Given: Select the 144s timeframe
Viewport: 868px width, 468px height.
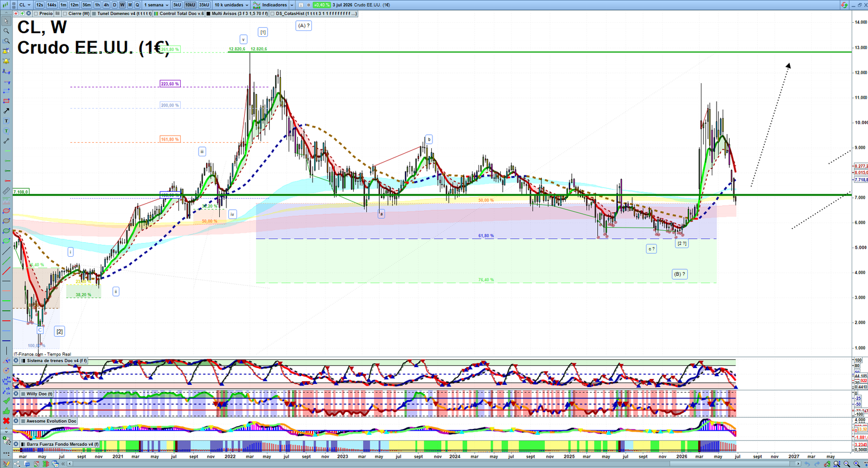Looking at the screenshot, I should 52,5.
